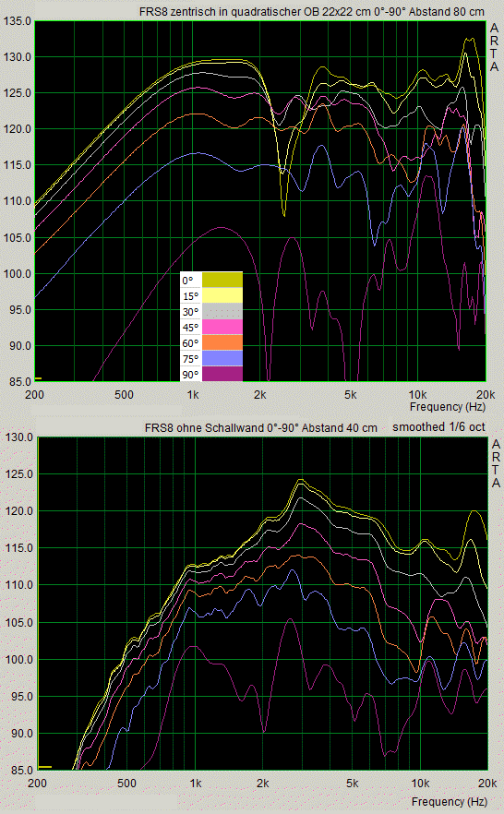Click the '125.0' y-axis value of bottom graph

19,474
